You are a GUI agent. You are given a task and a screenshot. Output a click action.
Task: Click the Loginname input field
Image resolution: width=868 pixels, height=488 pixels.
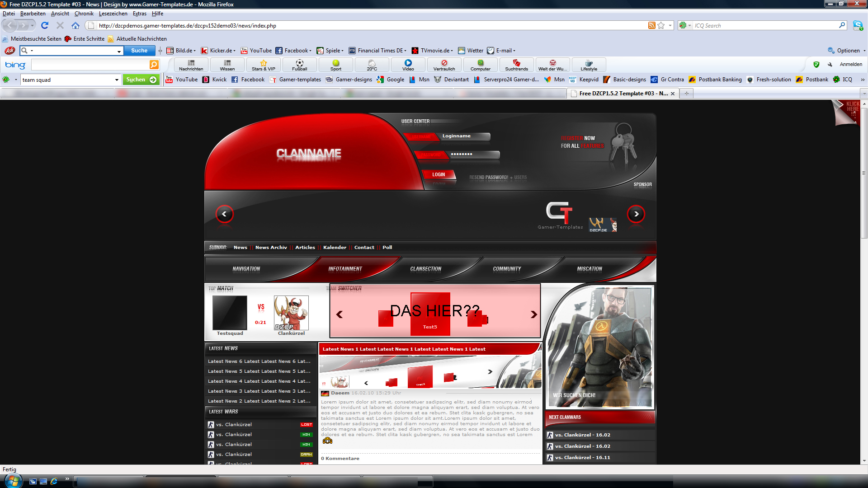(464, 136)
